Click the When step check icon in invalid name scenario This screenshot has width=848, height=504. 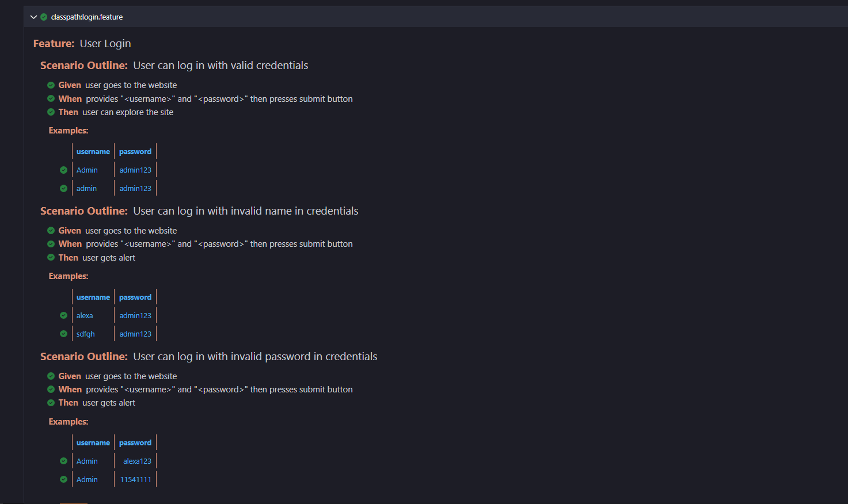tap(51, 244)
